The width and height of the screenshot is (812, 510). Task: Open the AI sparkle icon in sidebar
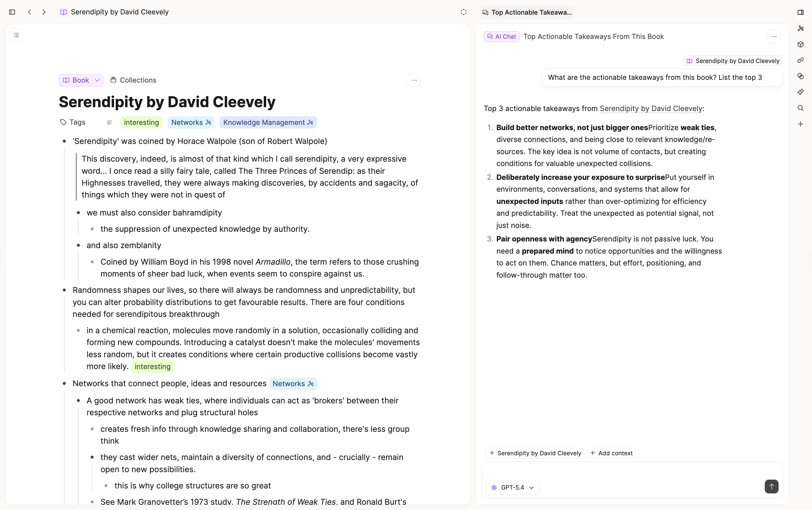click(x=800, y=92)
